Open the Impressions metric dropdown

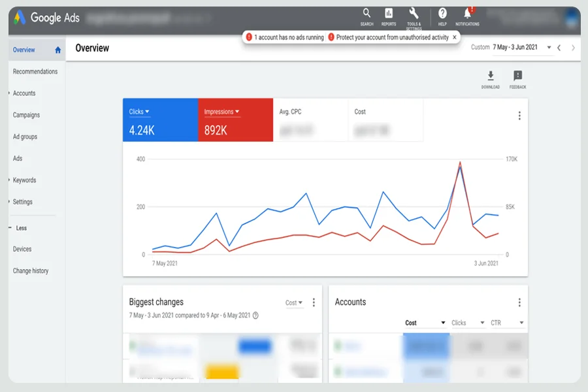click(221, 112)
